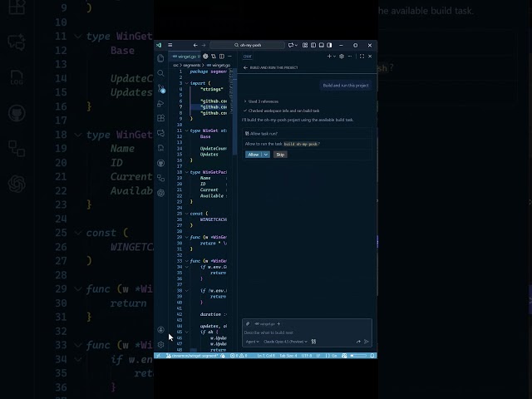This screenshot has height=399, width=532.
Task: Collapse the func block at line 33
Action: 186,261
